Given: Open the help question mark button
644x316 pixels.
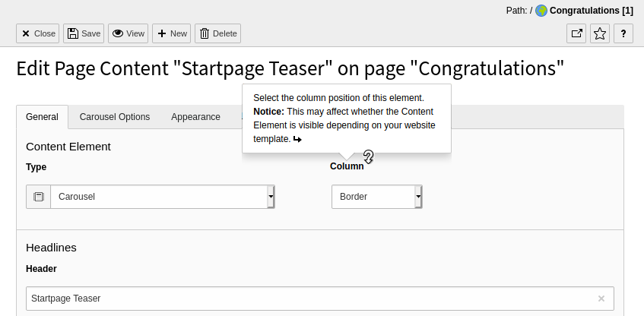Looking at the screenshot, I should pyautogui.click(x=623, y=33).
